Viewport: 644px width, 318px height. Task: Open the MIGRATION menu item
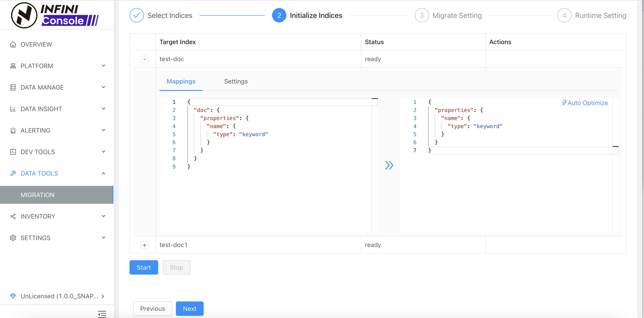[x=37, y=195]
